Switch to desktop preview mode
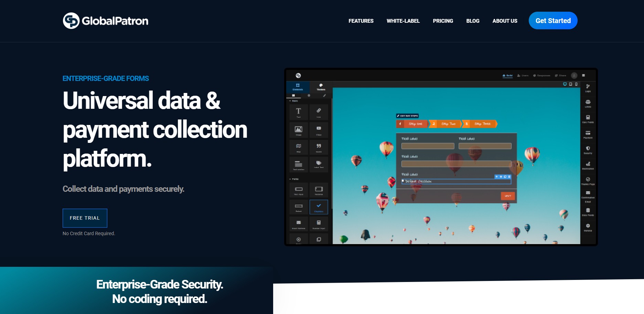The image size is (644, 314). (x=565, y=84)
